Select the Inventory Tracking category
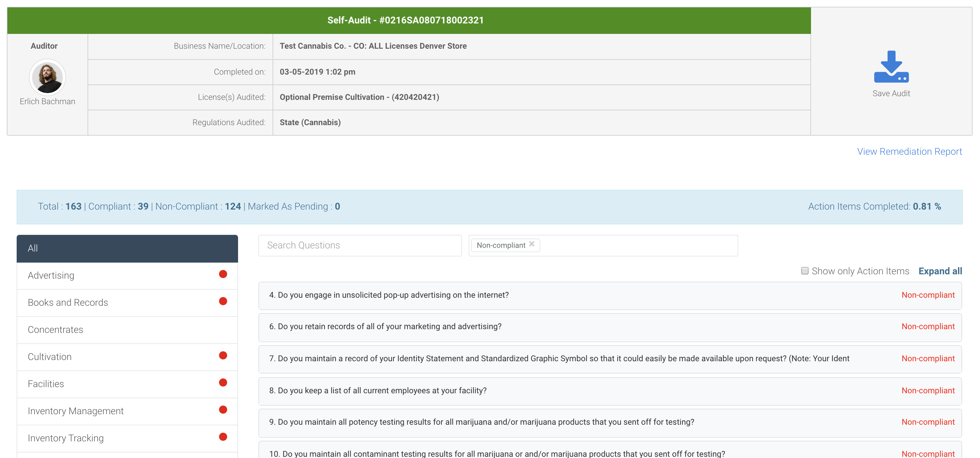This screenshot has height=458, width=980. (x=127, y=438)
